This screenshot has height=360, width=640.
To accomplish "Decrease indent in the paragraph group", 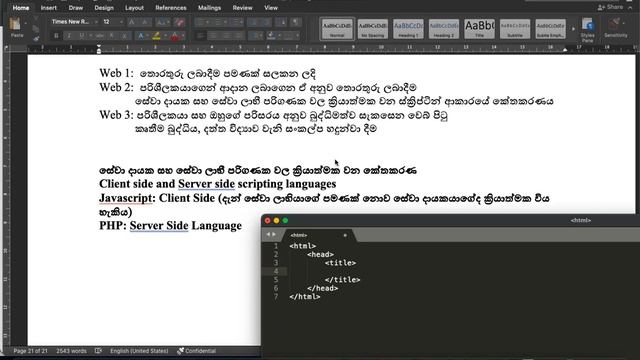I will pos(253,22).
